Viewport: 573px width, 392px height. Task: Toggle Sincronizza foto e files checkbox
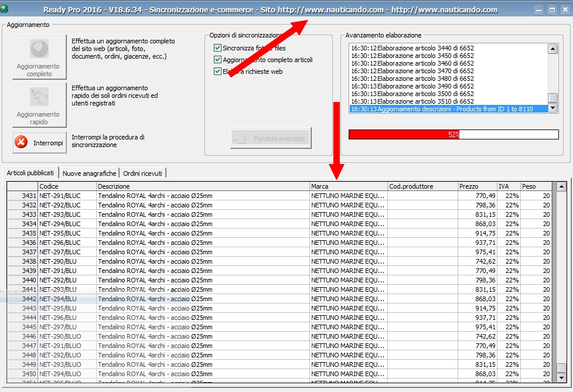(217, 48)
